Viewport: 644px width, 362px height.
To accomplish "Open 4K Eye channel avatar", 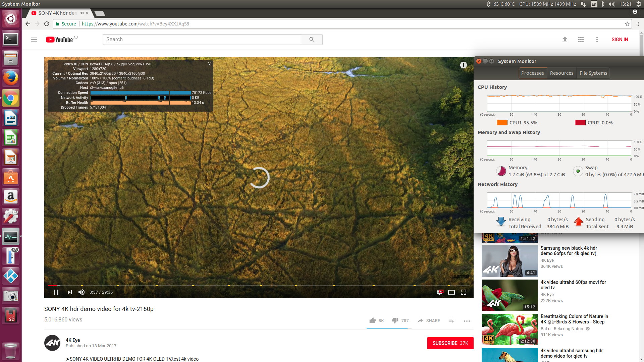I will [52, 343].
